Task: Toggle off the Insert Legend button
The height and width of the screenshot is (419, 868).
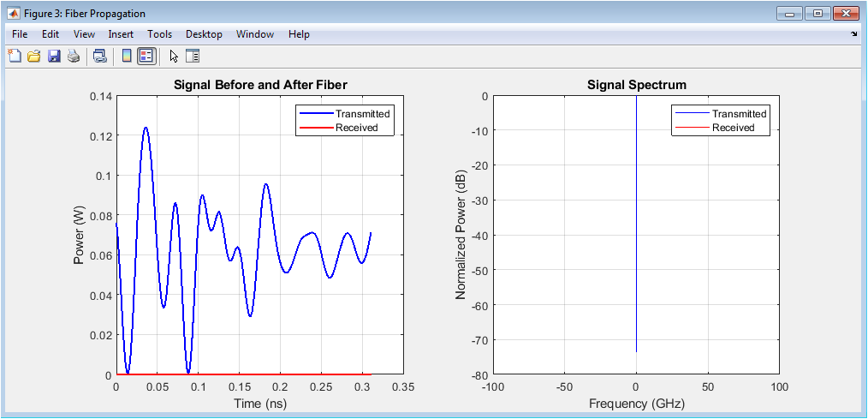Action: pyautogui.click(x=146, y=57)
